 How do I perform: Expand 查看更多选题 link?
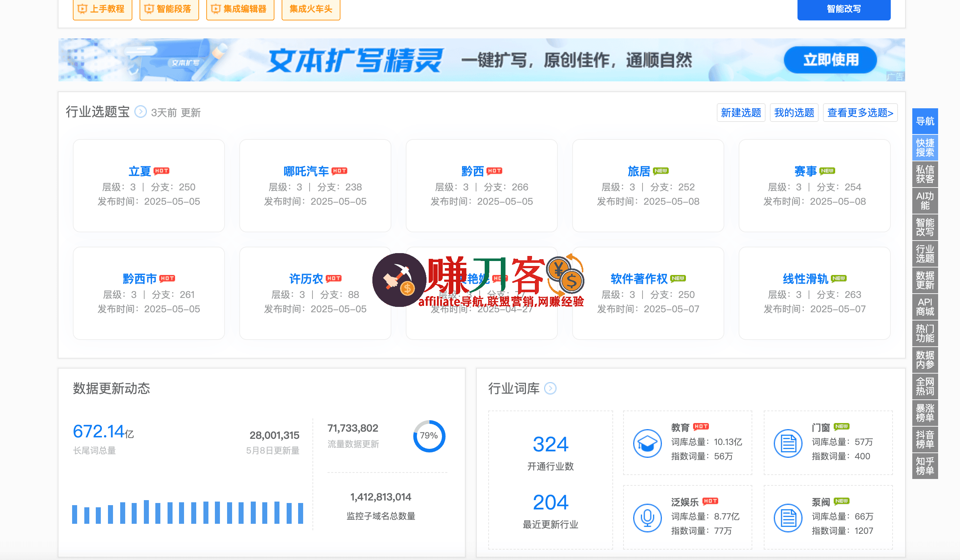[860, 113]
